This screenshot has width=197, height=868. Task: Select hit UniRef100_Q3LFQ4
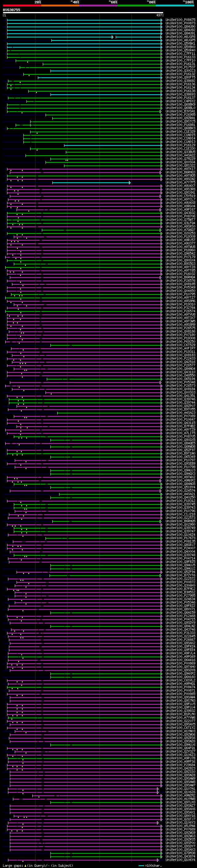pyautogui.click(x=180, y=223)
